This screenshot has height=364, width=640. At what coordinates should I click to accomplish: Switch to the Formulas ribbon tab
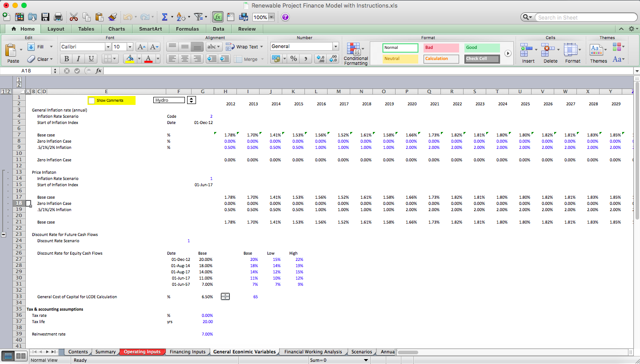click(x=188, y=29)
